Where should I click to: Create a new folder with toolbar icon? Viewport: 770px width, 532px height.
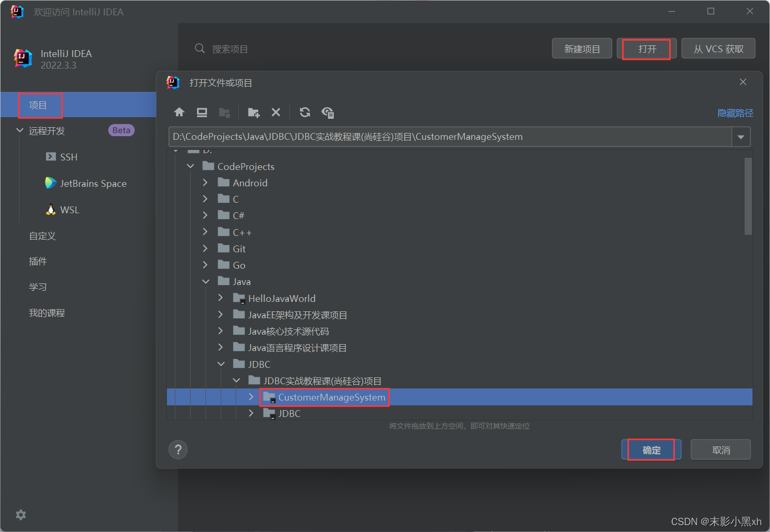tap(253, 112)
